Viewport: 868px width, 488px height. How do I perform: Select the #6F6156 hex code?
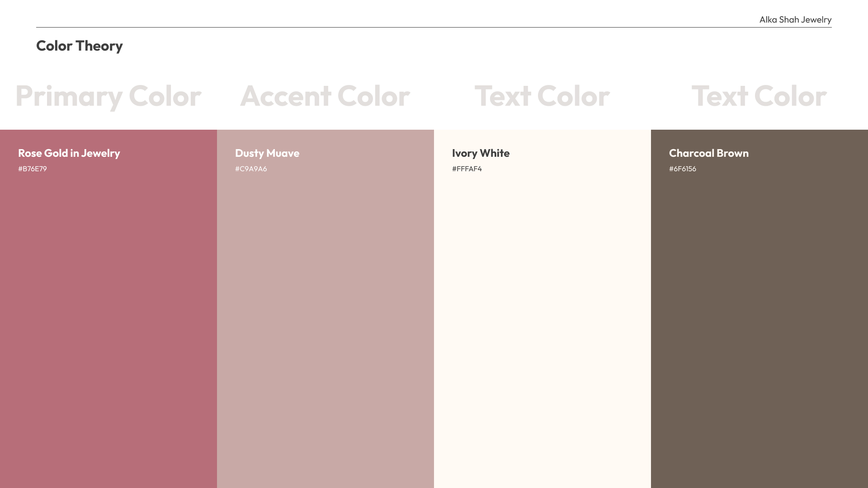coord(683,169)
